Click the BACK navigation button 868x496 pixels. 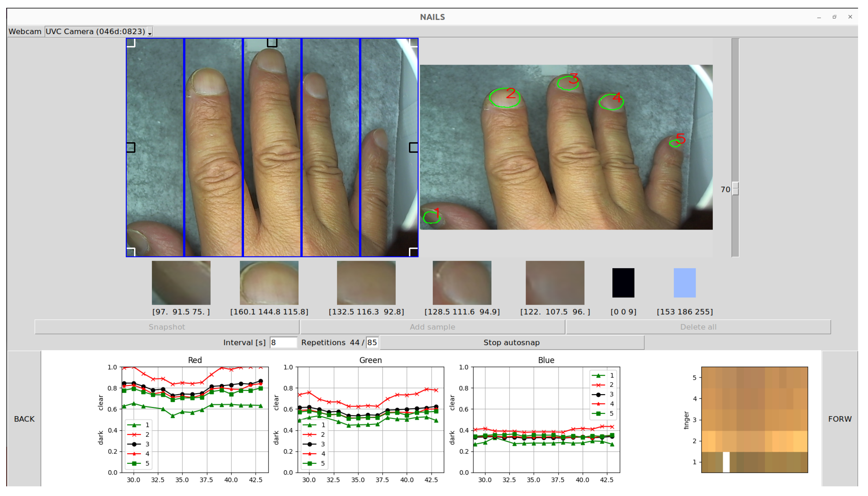24,419
